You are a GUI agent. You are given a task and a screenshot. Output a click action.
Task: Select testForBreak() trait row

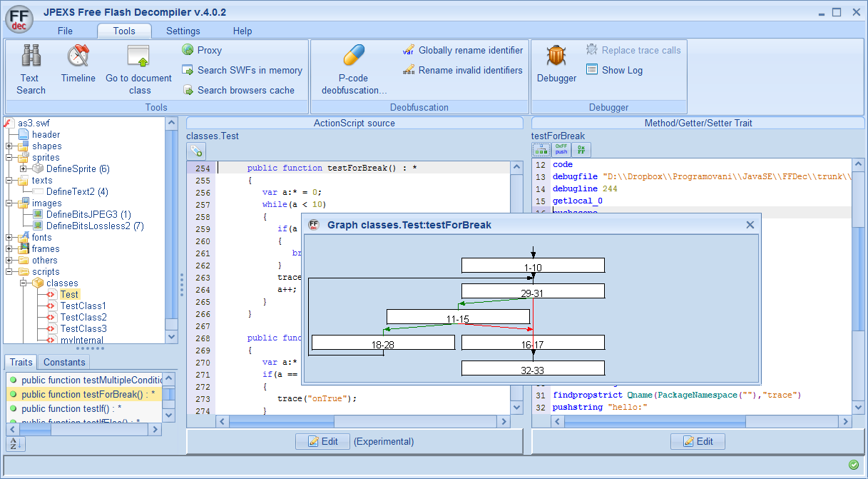tap(84, 395)
